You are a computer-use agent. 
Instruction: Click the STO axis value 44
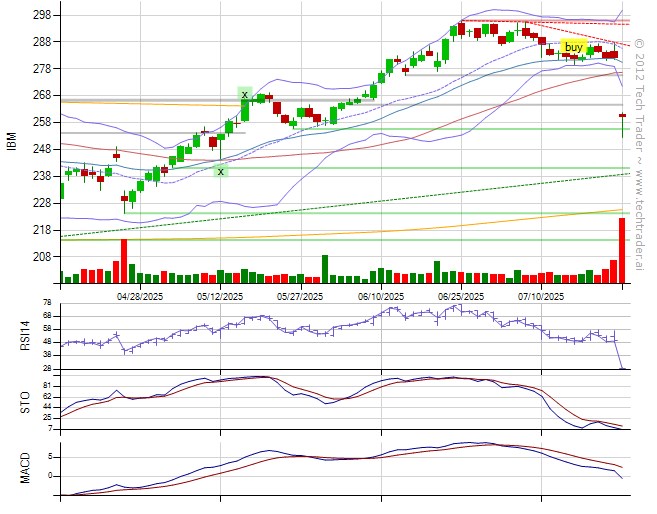47,407
